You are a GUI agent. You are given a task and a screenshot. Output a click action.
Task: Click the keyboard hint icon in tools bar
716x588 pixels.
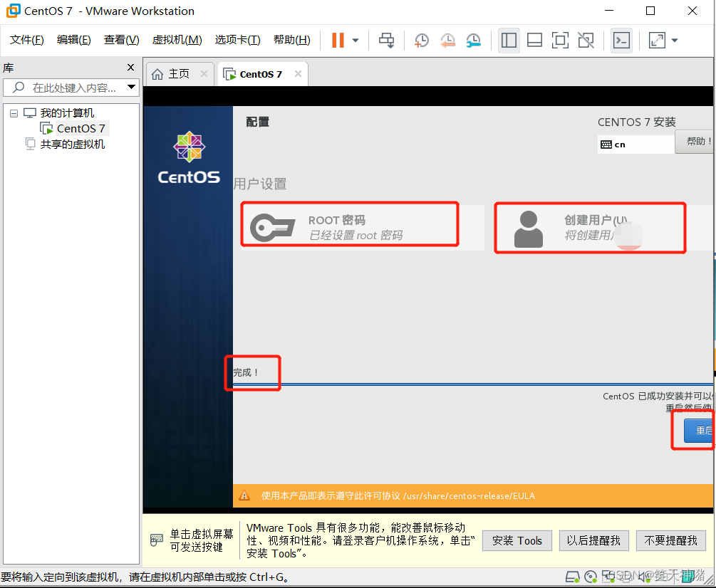(x=157, y=540)
